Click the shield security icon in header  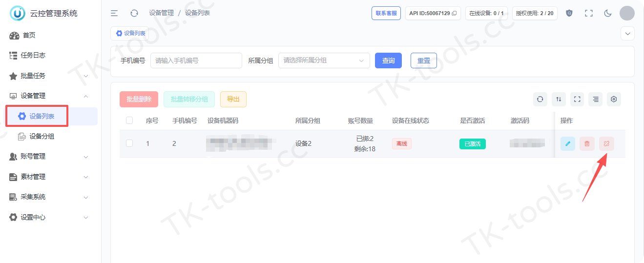coord(569,13)
